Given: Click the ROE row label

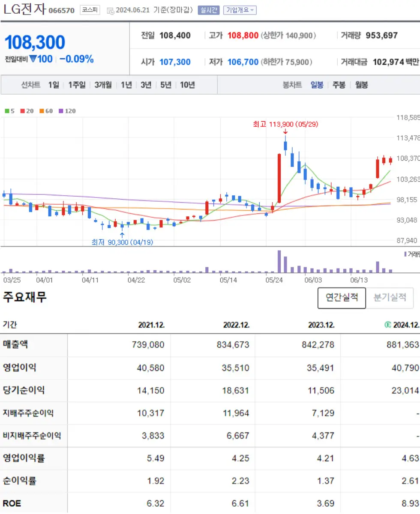Looking at the screenshot, I should coord(12,504).
